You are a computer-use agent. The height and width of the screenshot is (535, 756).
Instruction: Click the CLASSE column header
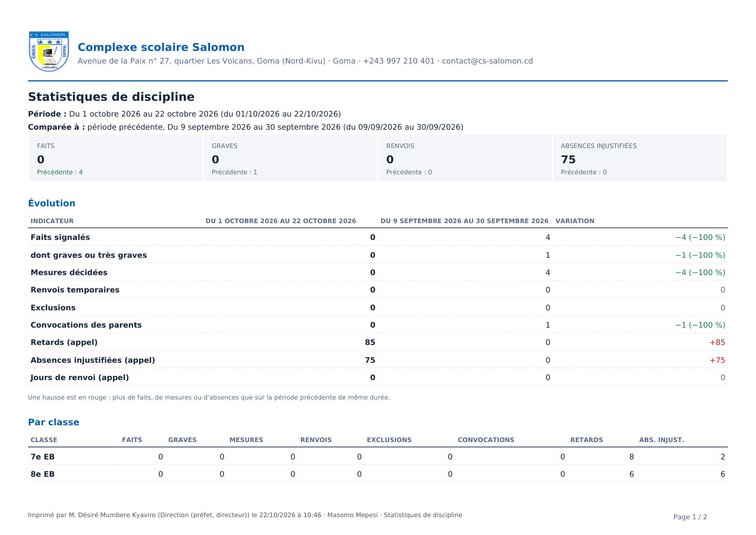point(44,440)
